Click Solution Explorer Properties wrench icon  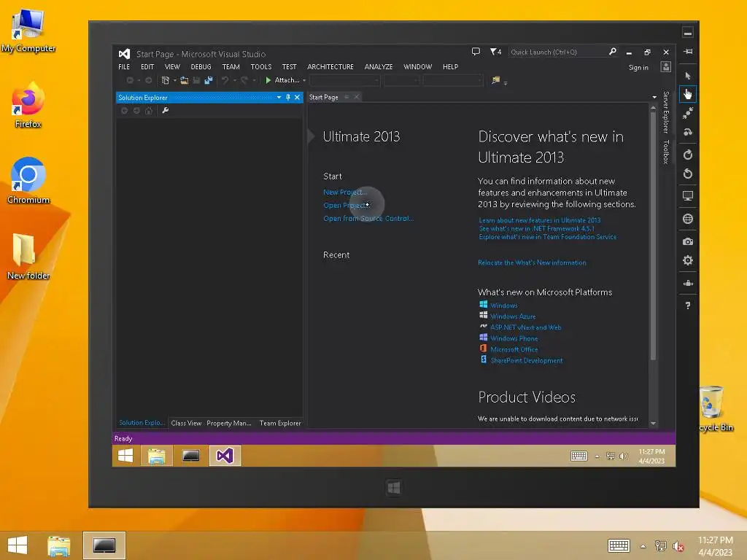click(166, 111)
